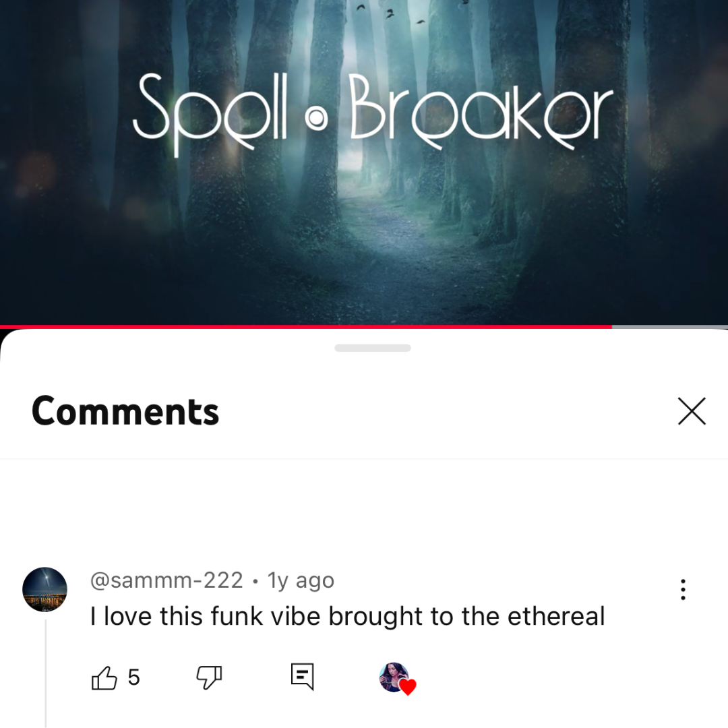Tap the circle between Spell and Breaker
The height and width of the screenshot is (728, 728).
(x=317, y=119)
